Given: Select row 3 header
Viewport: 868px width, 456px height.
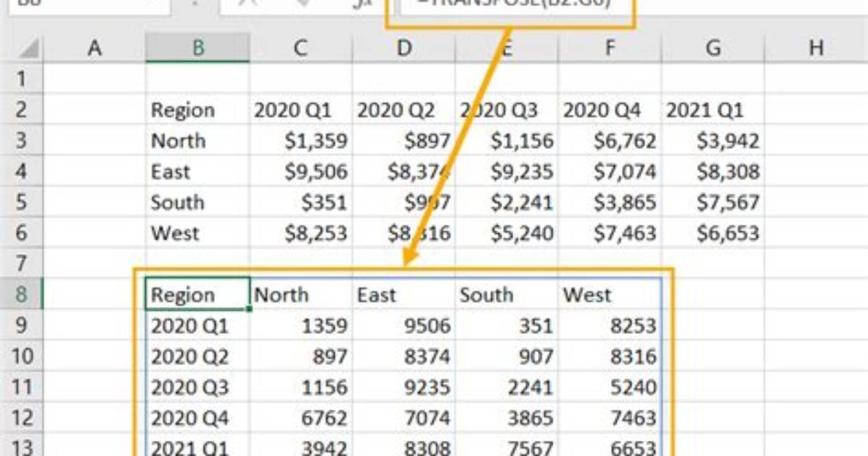Looking at the screenshot, I should click(x=22, y=141).
